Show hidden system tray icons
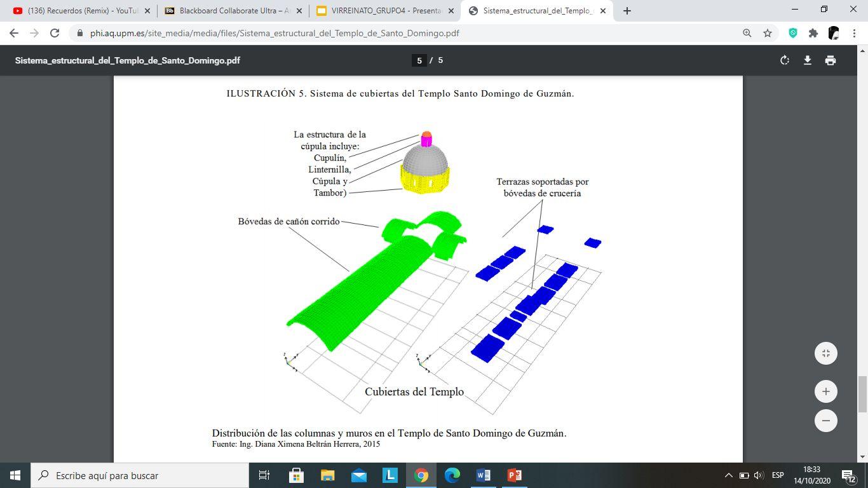The image size is (868, 488). coord(729,475)
